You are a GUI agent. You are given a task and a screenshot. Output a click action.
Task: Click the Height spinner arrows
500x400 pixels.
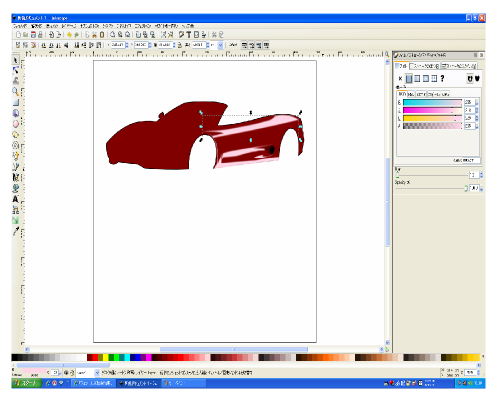pyautogui.click(x=208, y=45)
